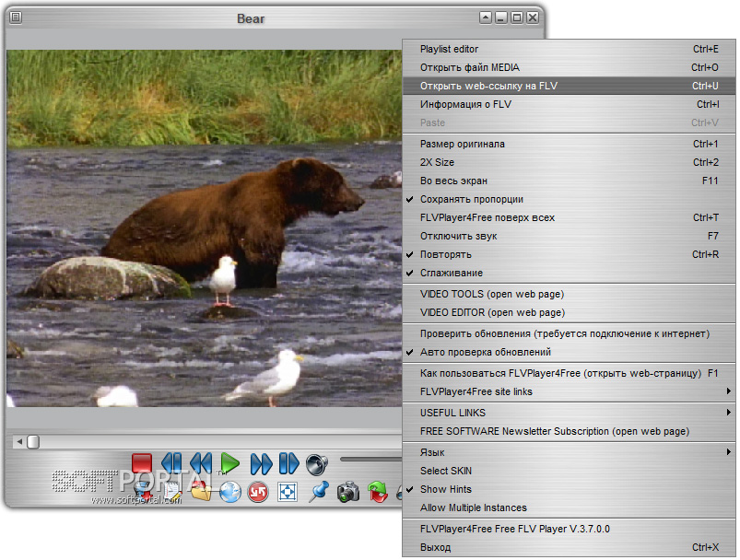This screenshot has height=560, width=740.
Task: Take a snapshot with the camera icon
Action: click(x=348, y=492)
